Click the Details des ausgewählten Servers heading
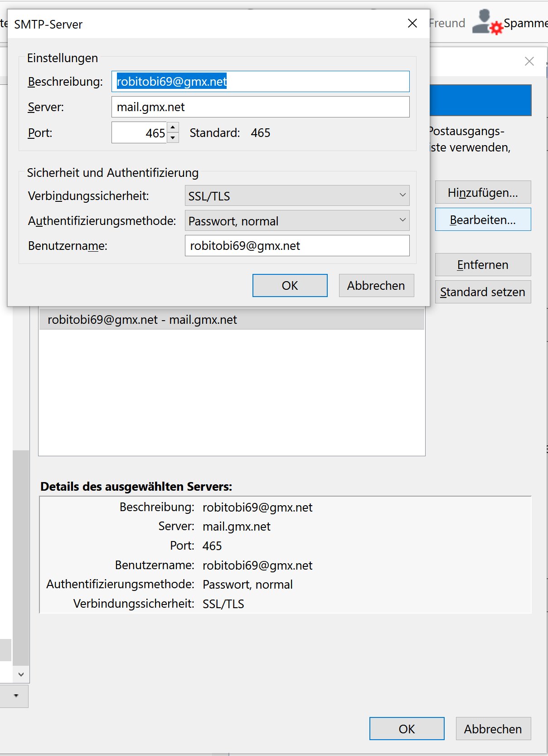The width and height of the screenshot is (548, 756). pos(136,487)
